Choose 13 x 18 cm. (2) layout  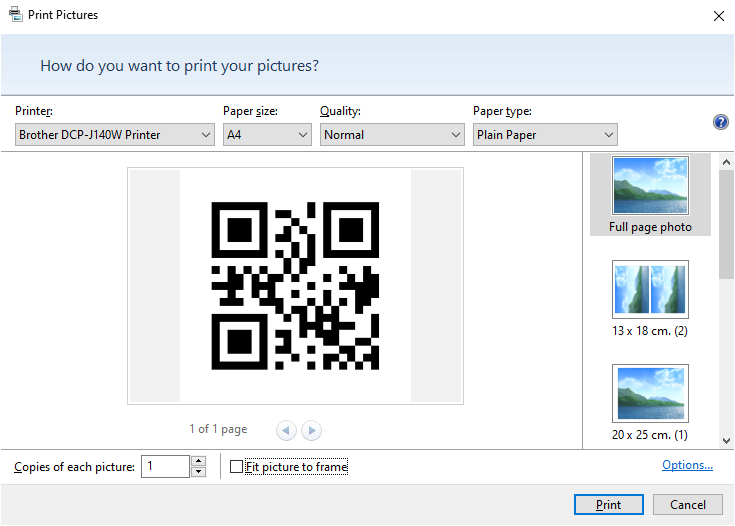(650, 299)
